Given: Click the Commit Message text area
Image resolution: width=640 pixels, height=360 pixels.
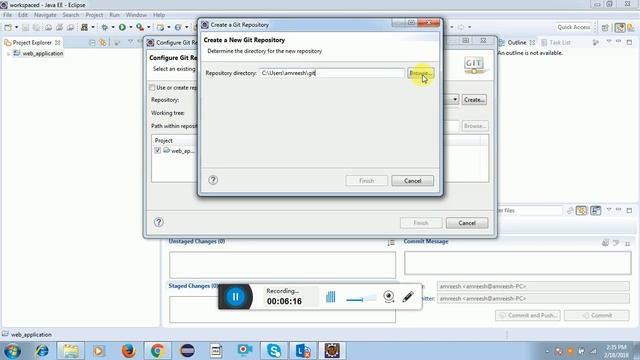Looking at the screenshot, I should click(518, 263).
